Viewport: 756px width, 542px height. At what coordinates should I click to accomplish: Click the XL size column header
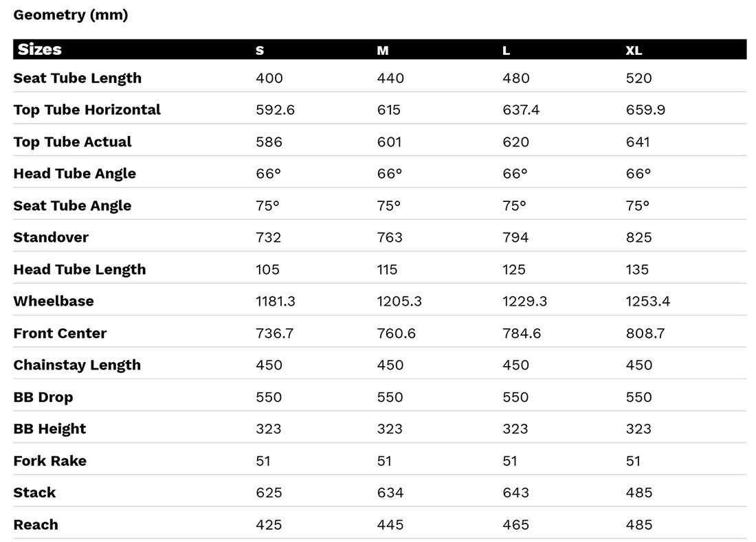coord(634,51)
